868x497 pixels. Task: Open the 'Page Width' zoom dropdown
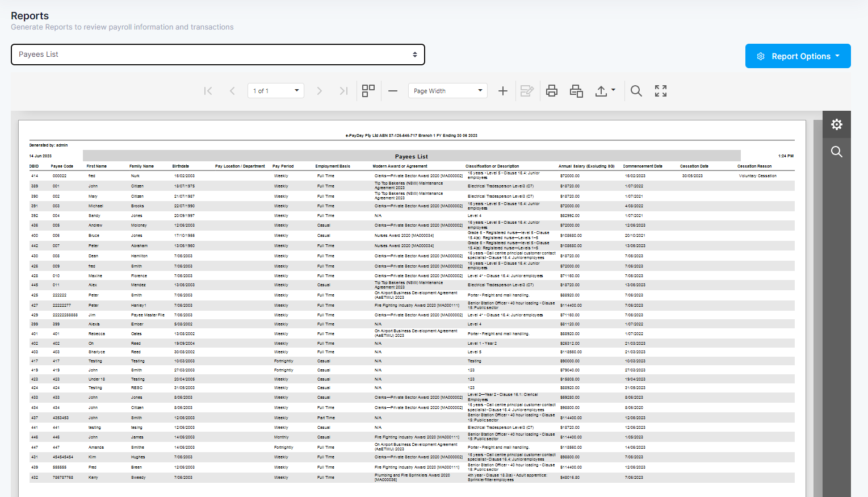[x=448, y=91]
